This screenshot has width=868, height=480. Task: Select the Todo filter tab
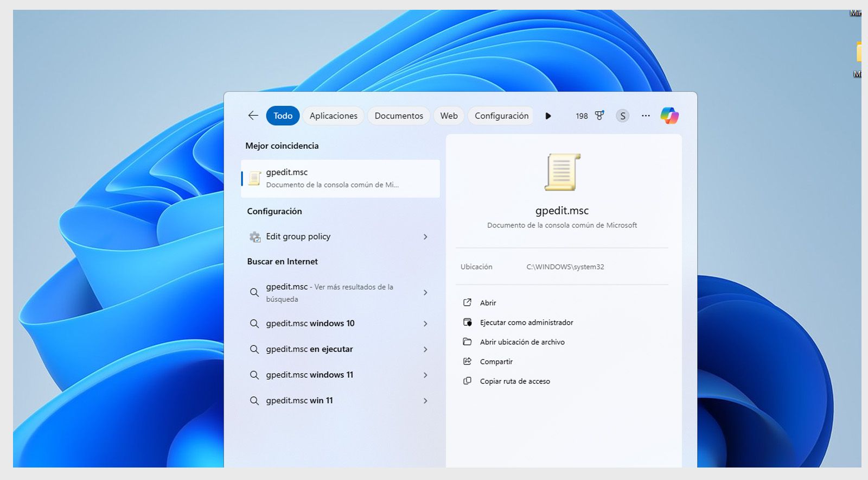[283, 116]
